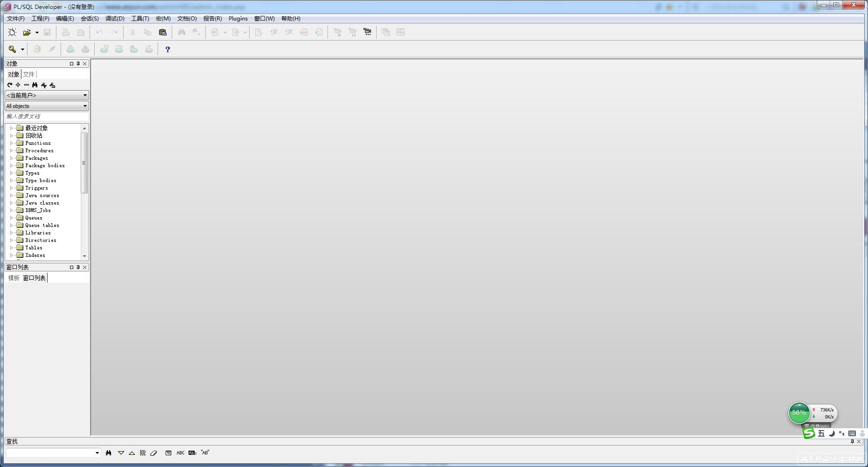Open the <当前用户> user dropdown
The width and height of the screenshot is (868, 467).
click(x=47, y=95)
